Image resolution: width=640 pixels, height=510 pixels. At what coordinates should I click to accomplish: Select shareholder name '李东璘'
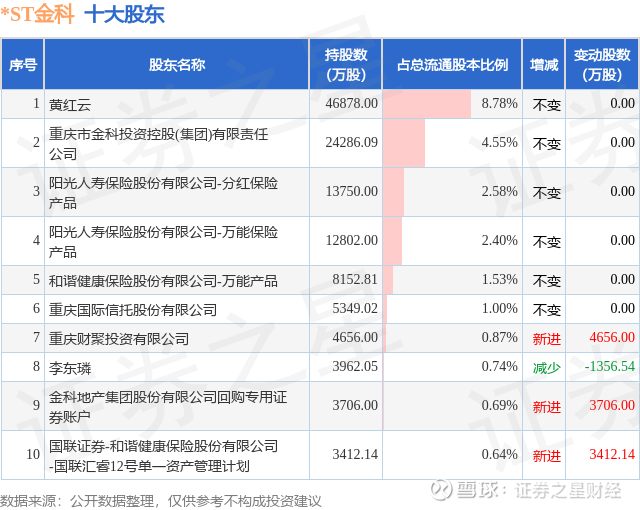pos(70,368)
